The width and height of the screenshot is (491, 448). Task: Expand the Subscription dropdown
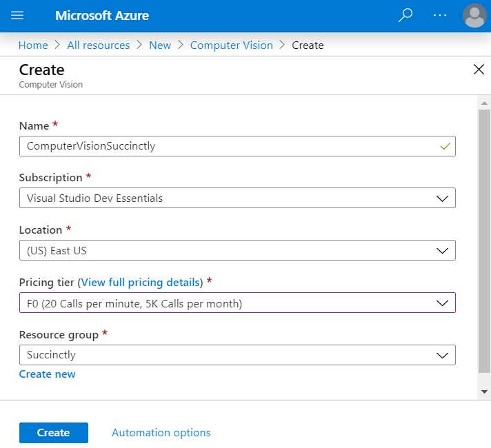(237, 198)
